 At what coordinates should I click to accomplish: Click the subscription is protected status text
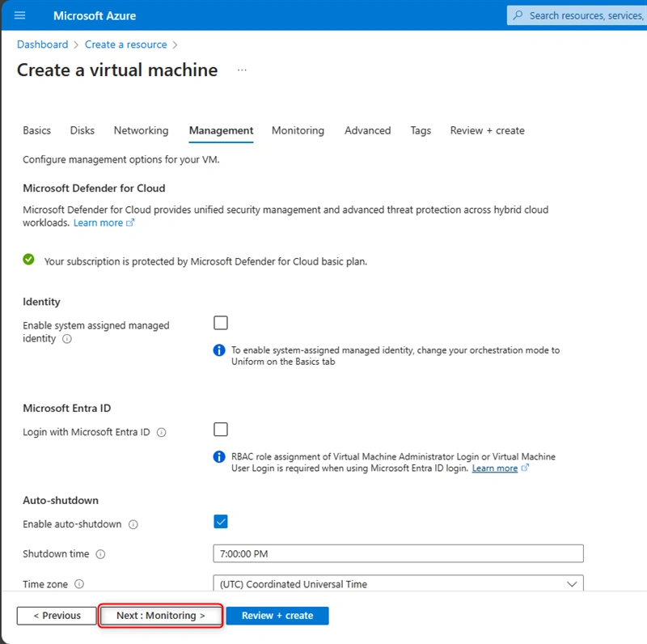205,262
